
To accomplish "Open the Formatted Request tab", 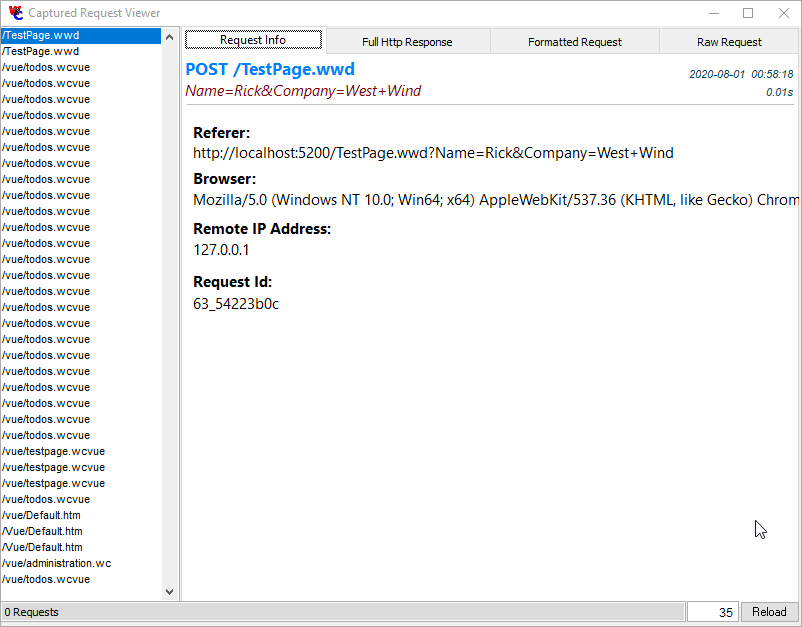I will tap(574, 41).
